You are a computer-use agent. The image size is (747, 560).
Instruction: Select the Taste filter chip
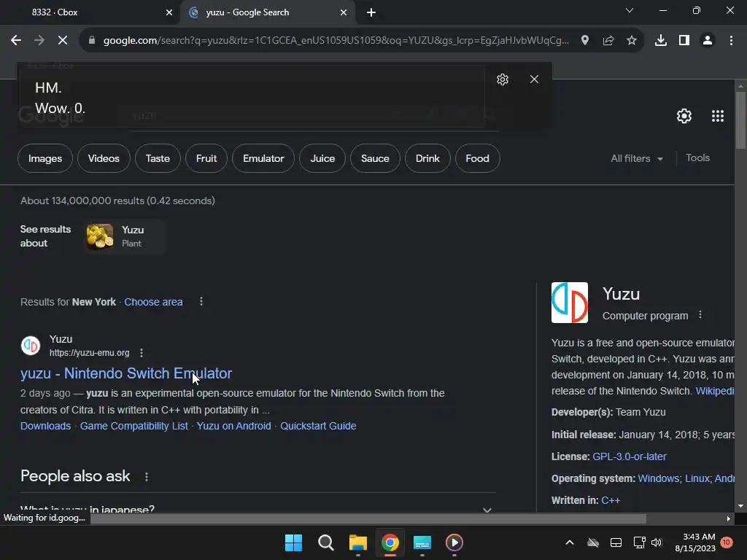coord(158,158)
